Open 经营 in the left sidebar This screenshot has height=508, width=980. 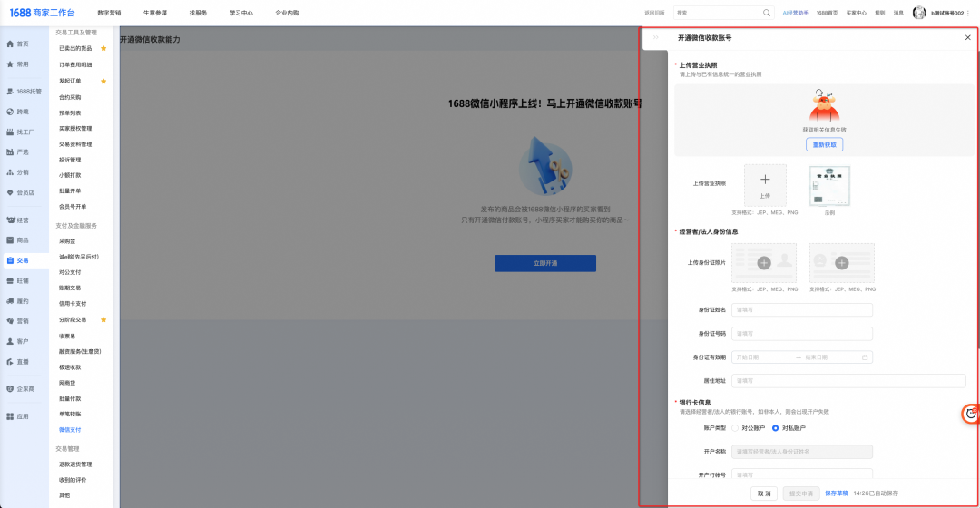point(18,220)
